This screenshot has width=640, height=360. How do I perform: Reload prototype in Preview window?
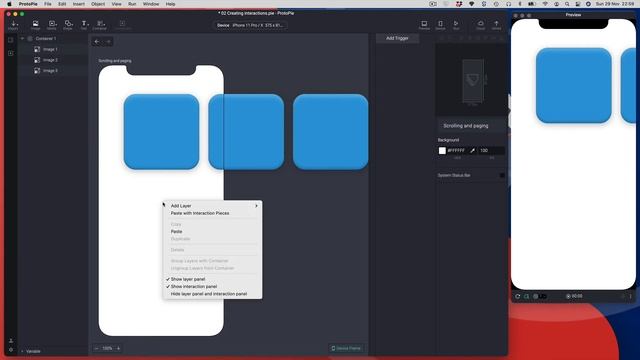518,296
